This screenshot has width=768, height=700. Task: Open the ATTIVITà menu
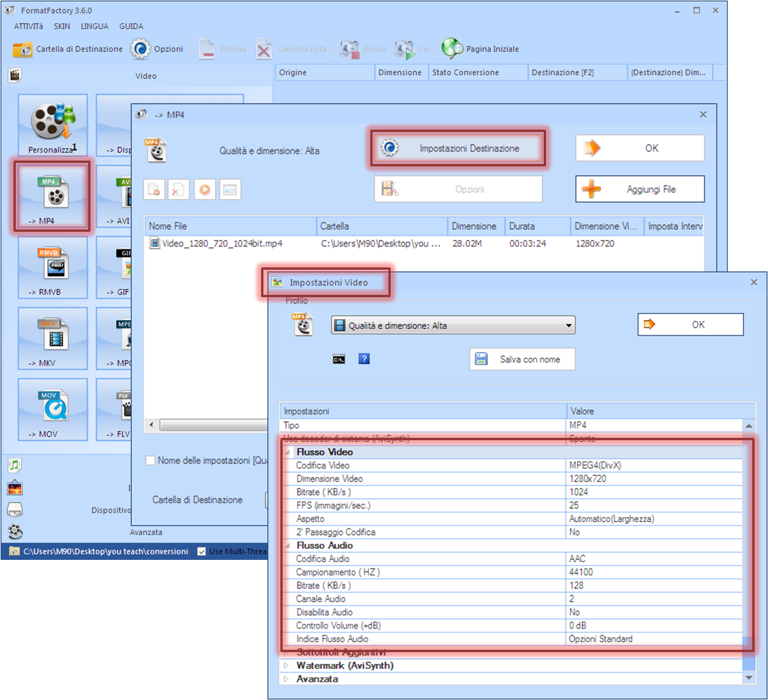(x=29, y=26)
